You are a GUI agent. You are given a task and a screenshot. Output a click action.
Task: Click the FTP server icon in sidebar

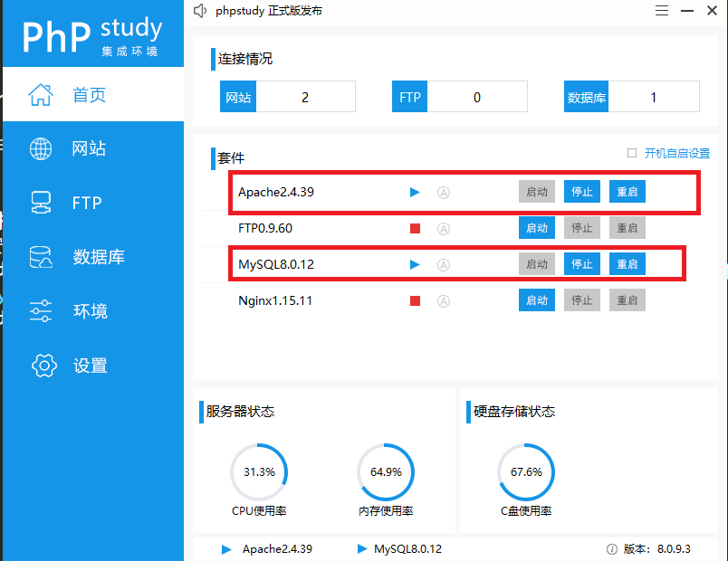41,203
